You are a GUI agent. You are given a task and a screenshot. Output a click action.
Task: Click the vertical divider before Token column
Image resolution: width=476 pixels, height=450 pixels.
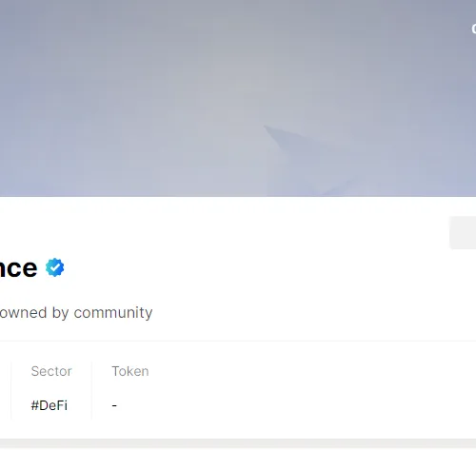pos(91,390)
